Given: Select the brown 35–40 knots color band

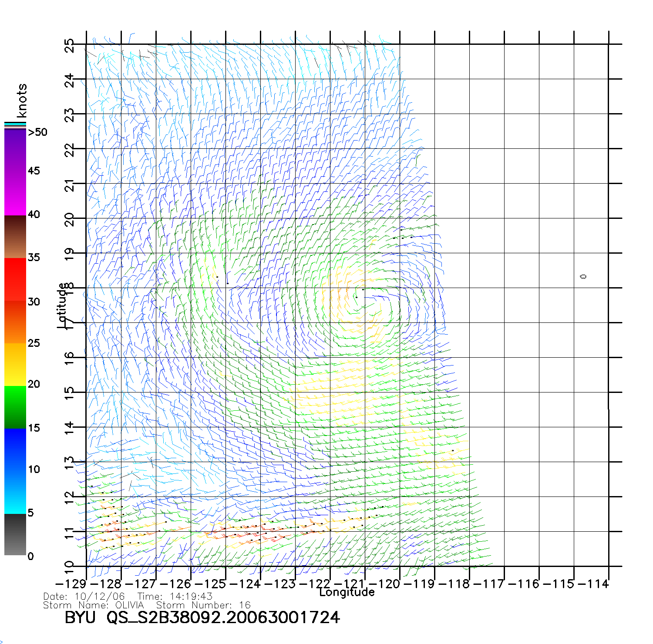Looking at the screenshot, I should tap(15, 237).
